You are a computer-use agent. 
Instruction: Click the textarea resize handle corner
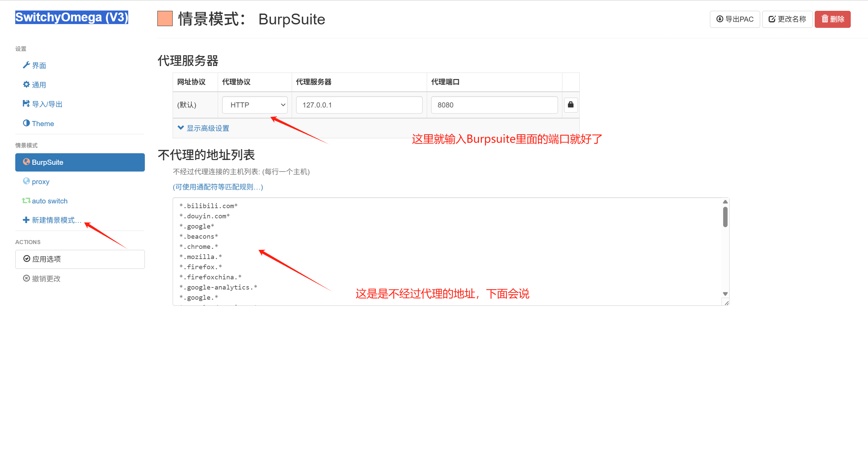726,303
